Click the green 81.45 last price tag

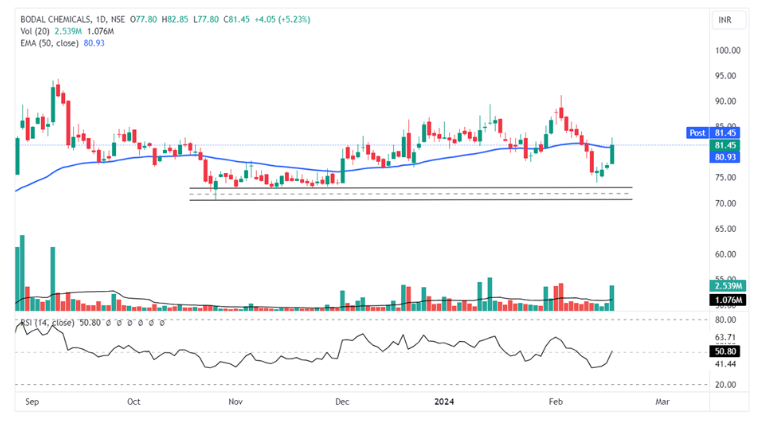[x=725, y=145]
